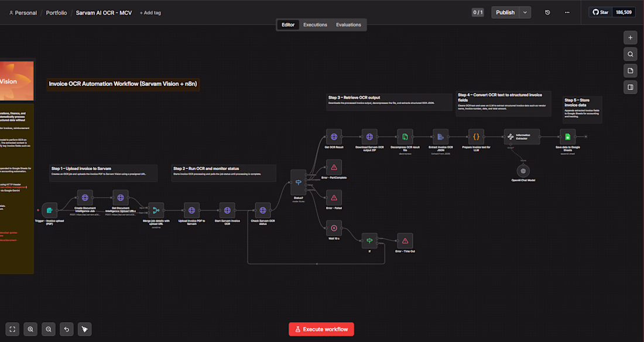Open the canvas search magnifier button
The image size is (644, 342).
pos(630,54)
